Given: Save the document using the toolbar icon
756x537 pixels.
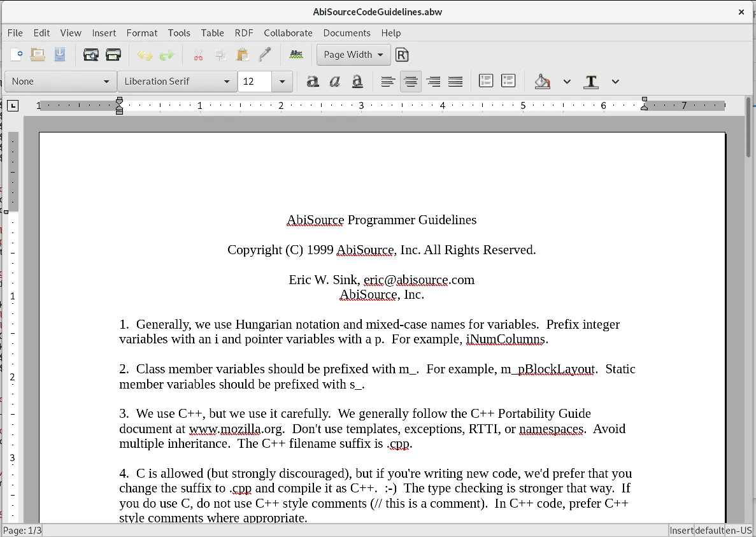Looking at the screenshot, I should point(60,55).
